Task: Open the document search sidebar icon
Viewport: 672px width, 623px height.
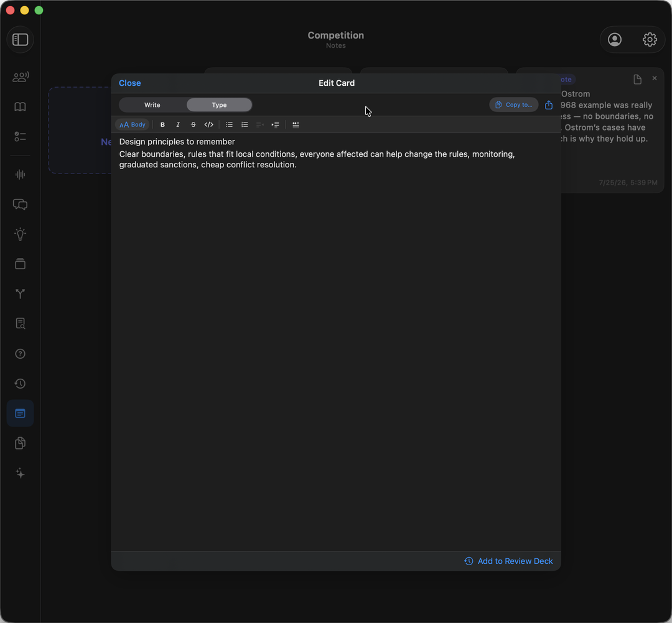Action: tap(20, 324)
